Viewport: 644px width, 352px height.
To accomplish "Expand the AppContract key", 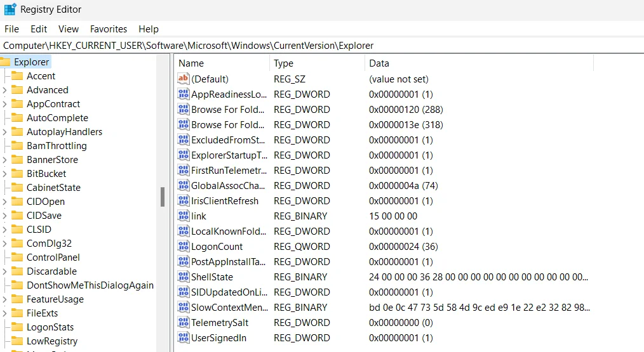I will tap(4, 104).
